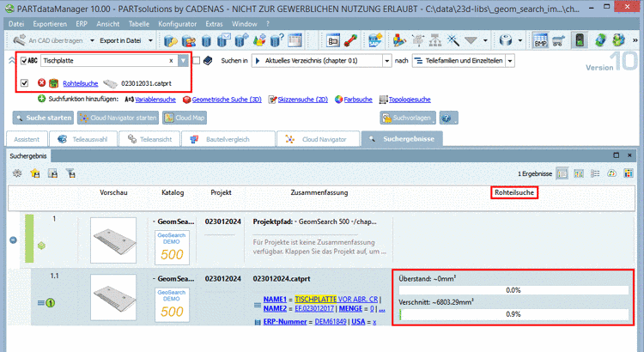Viewport: 644px width, 352px height.
Task: Switch to the Cloud Navigator tab
Action: click(319, 139)
